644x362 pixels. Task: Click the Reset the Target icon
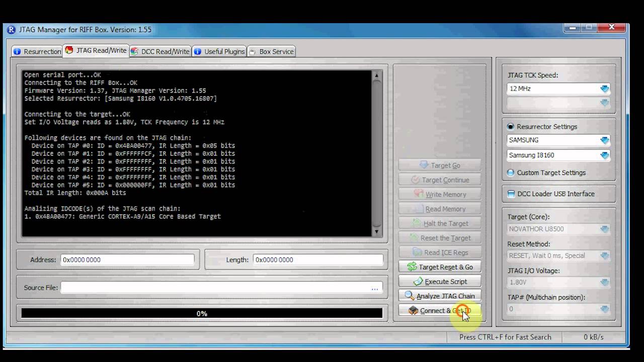414,238
